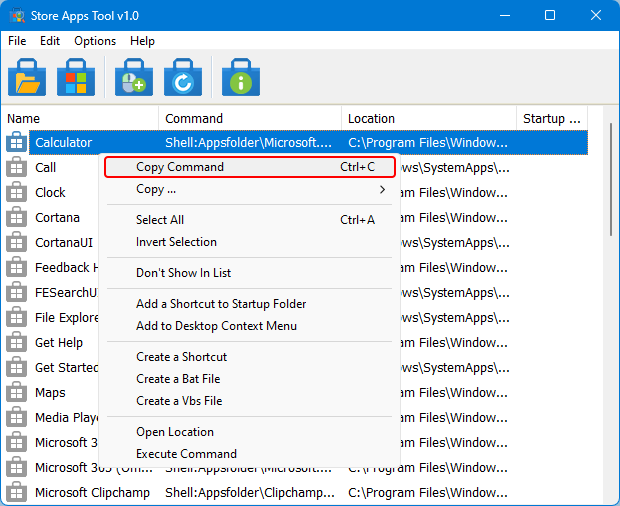Select the Cortana list entry
This screenshot has width=620, height=506.
[57, 217]
